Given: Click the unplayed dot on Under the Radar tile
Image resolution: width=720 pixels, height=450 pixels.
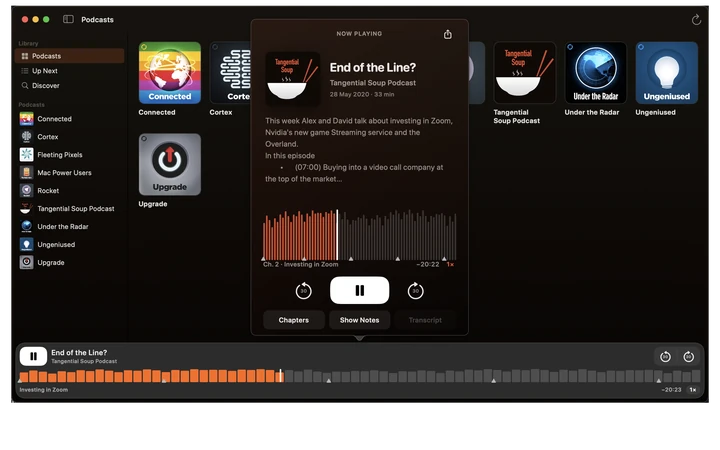Looking at the screenshot, I should click(x=570, y=47).
